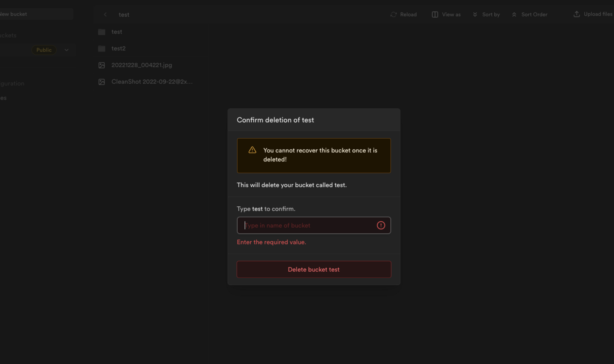Click the Upload files icon
This screenshot has width=614, height=364.
[577, 14]
